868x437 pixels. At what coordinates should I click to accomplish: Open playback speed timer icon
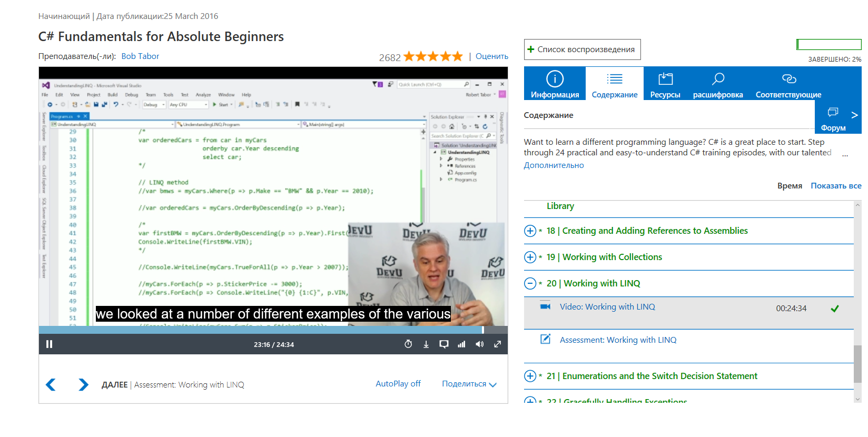[x=408, y=344]
